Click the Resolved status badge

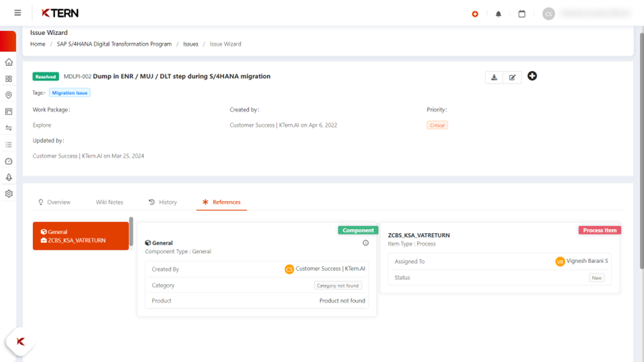click(46, 77)
